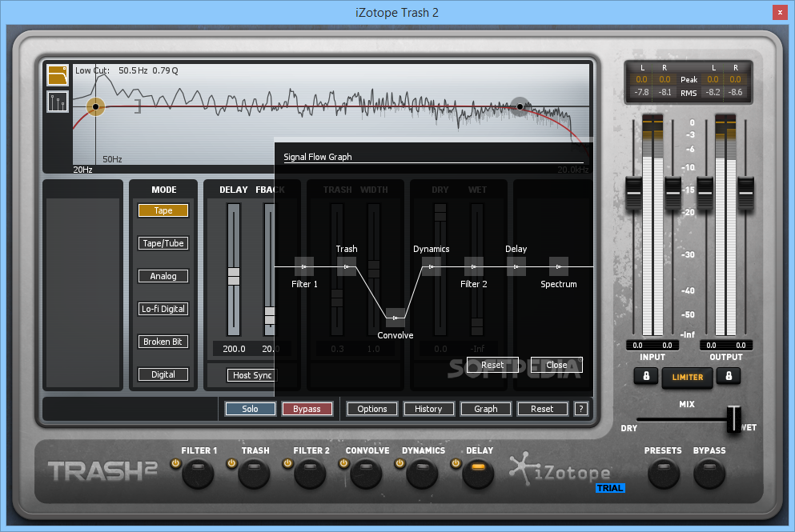The width and height of the screenshot is (795, 532).
Task: Open the Options dialog
Action: [372, 409]
